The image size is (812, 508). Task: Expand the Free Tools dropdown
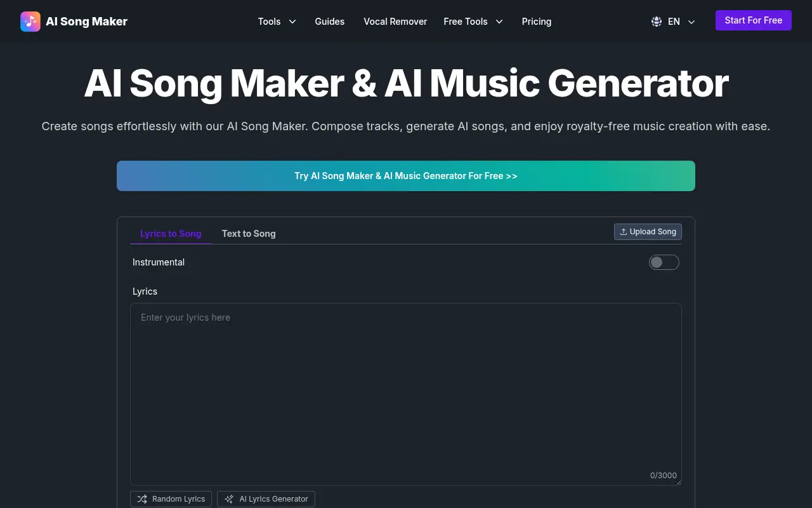coord(473,21)
